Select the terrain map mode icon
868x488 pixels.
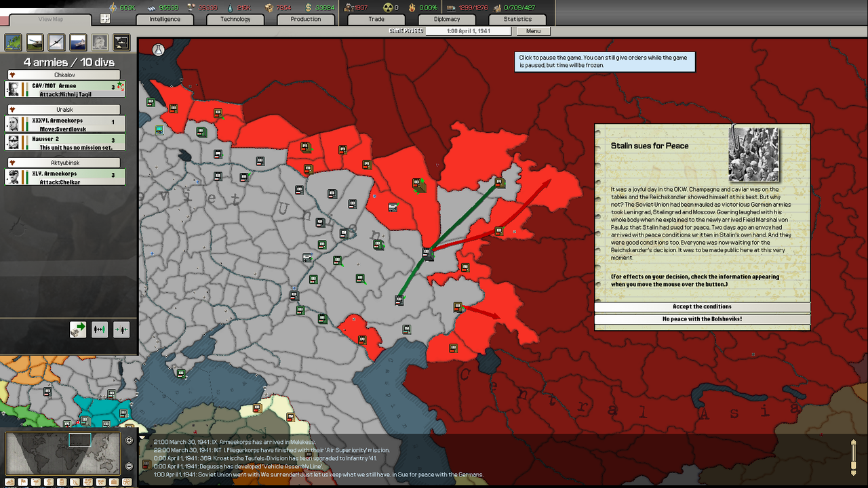click(x=10, y=482)
